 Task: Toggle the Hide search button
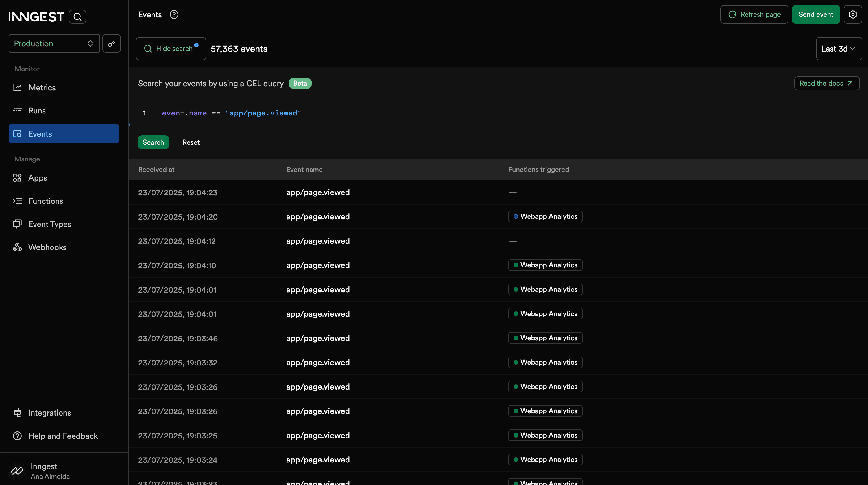(171, 49)
